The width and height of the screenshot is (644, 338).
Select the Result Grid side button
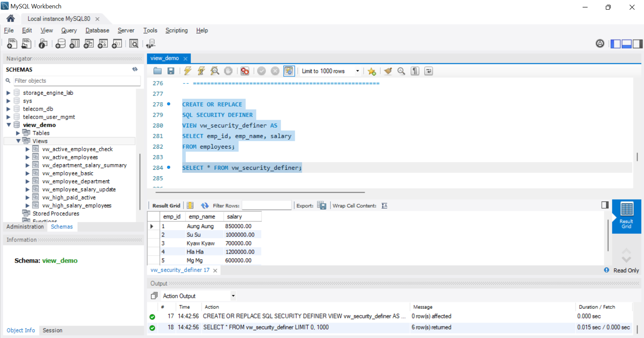click(626, 217)
